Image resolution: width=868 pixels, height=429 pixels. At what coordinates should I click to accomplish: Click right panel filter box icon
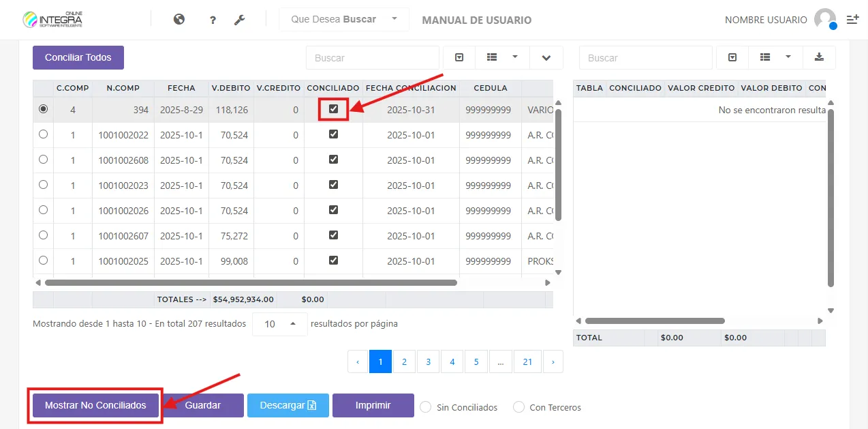click(x=732, y=58)
